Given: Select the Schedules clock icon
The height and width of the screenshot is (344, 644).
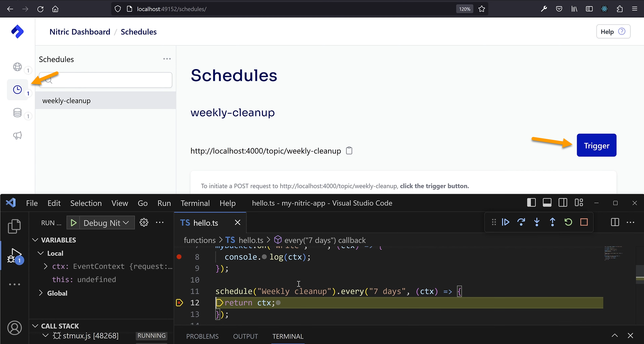Looking at the screenshot, I should [x=18, y=90].
